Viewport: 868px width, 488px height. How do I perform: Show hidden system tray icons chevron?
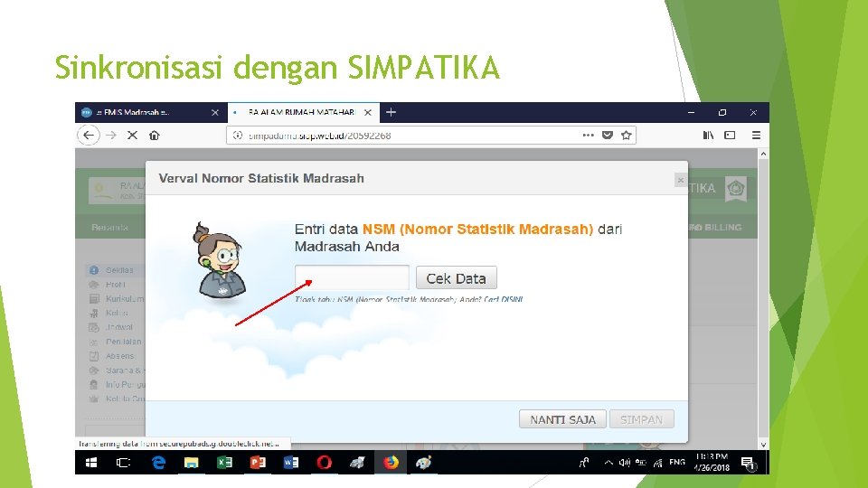[609, 463]
